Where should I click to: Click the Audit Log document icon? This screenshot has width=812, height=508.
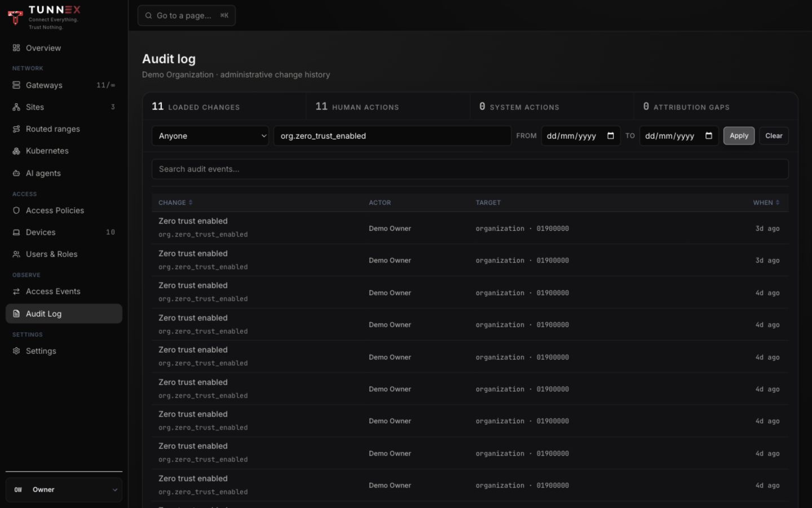coord(16,314)
